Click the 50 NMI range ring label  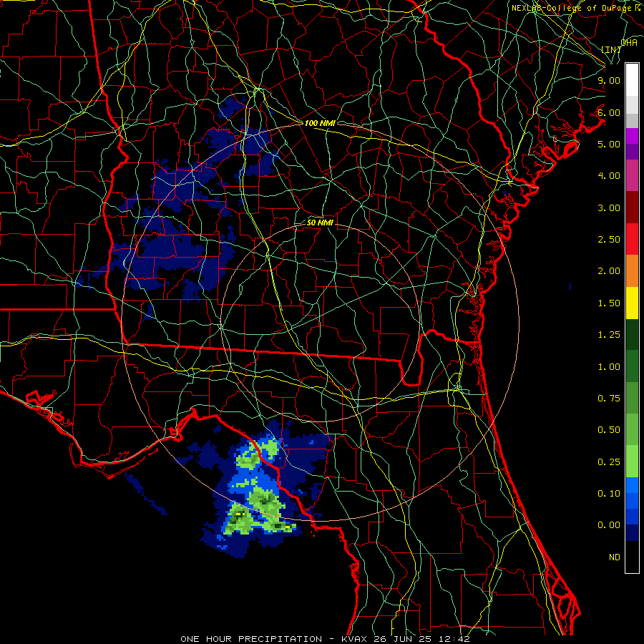320,223
